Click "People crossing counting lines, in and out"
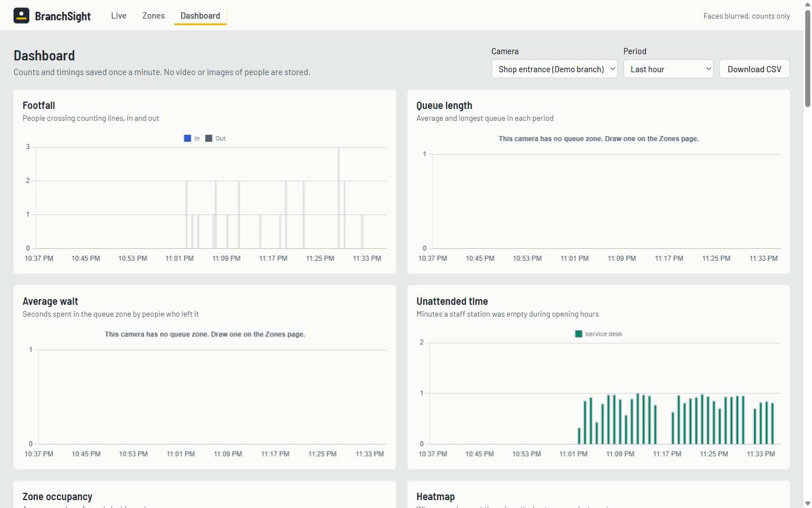Viewport: 812px width, 508px height. [x=91, y=119]
